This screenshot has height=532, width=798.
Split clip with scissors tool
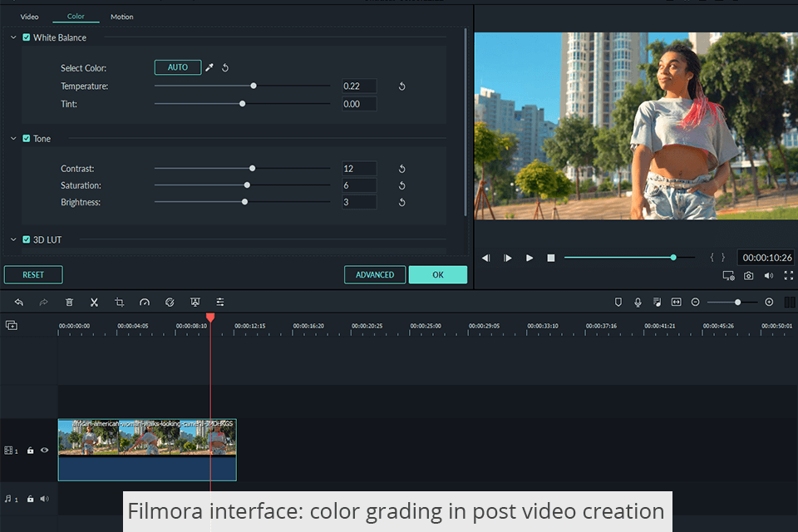point(94,303)
